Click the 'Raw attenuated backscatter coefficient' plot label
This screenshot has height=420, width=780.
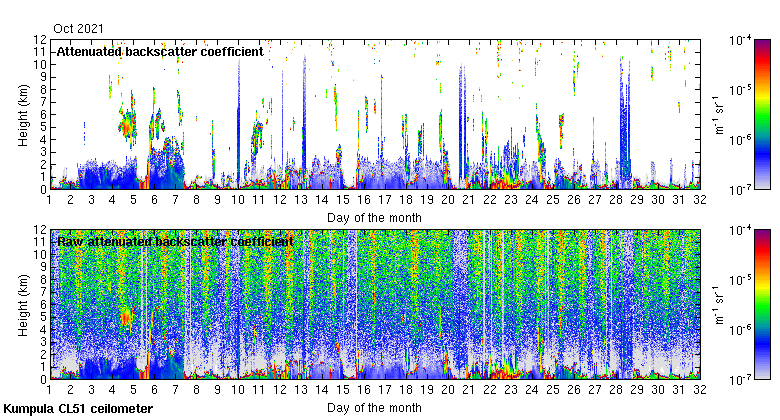click(x=175, y=241)
